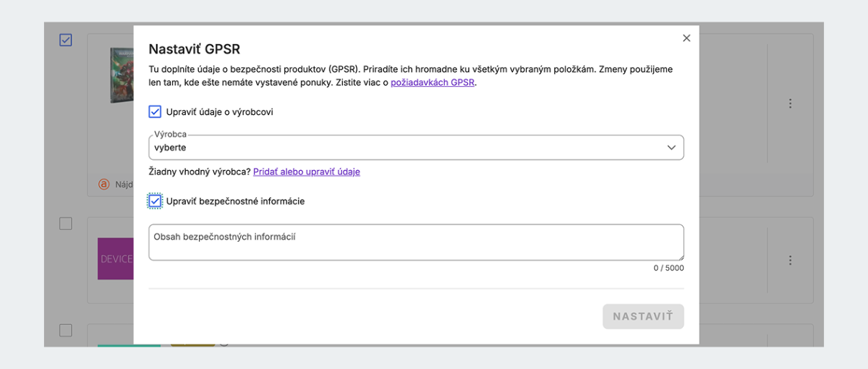Click the NASTAVIŤ button
The image size is (868, 369).
coord(643,316)
